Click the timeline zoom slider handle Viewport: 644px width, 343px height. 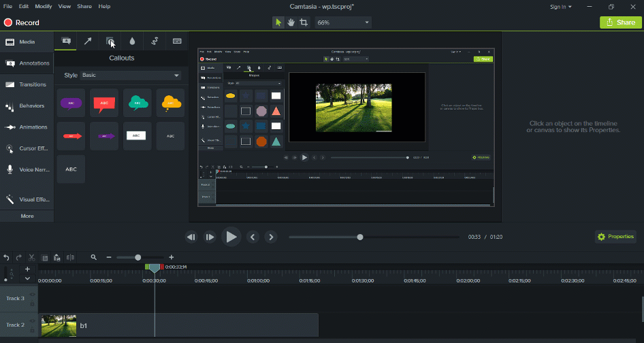coord(138,257)
